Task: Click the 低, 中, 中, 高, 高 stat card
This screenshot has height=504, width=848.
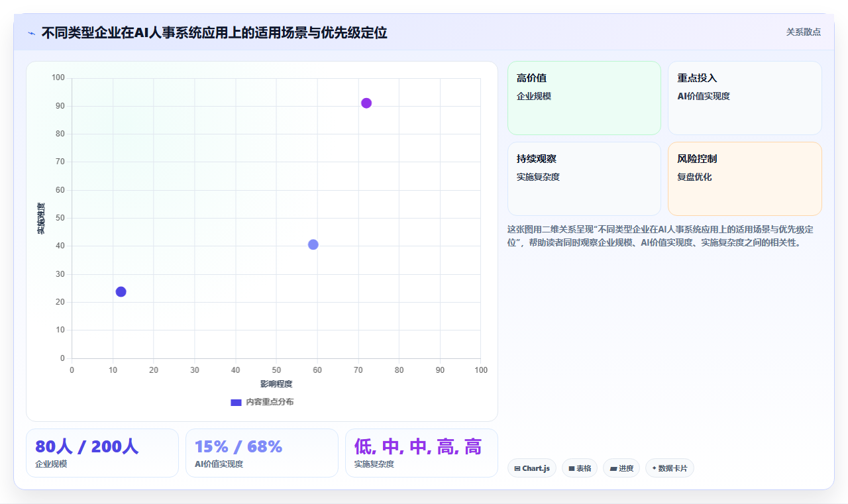Action: pos(421,453)
